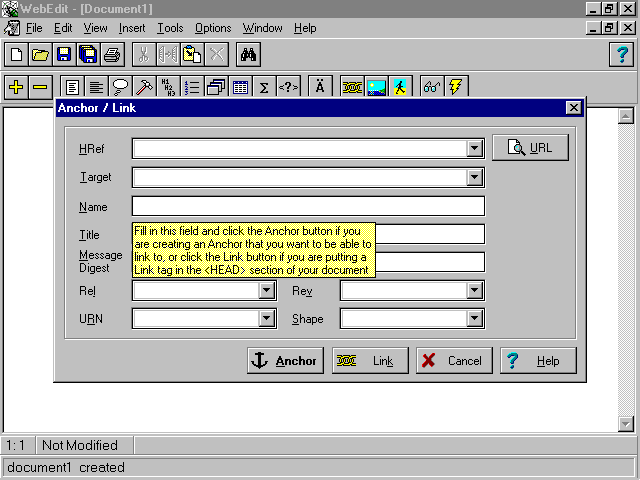This screenshot has width=640, height=480.
Task: Click the Open file folder icon
Action: coord(40,54)
